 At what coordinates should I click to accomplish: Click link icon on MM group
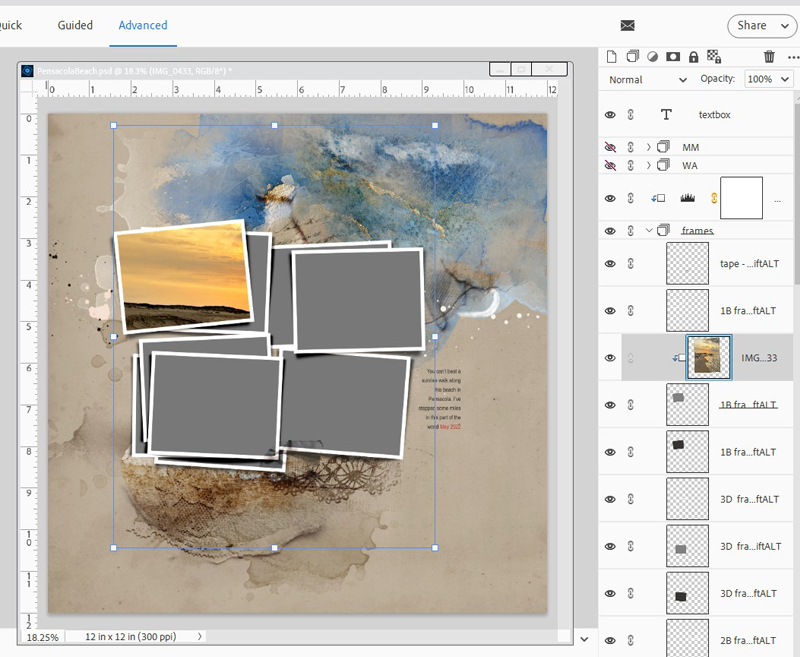pos(631,147)
